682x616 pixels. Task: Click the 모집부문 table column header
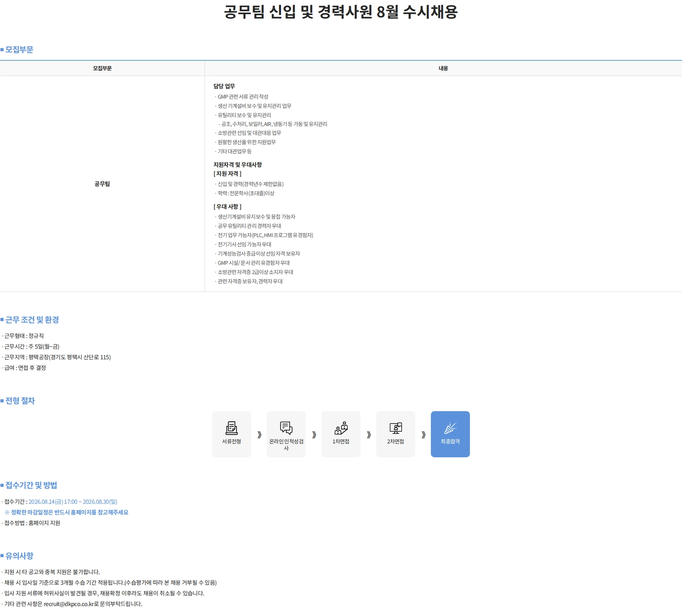point(102,68)
